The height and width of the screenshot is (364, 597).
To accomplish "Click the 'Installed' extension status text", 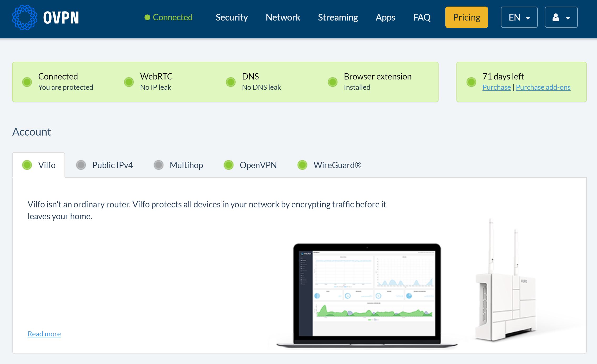I will pyautogui.click(x=357, y=87).
